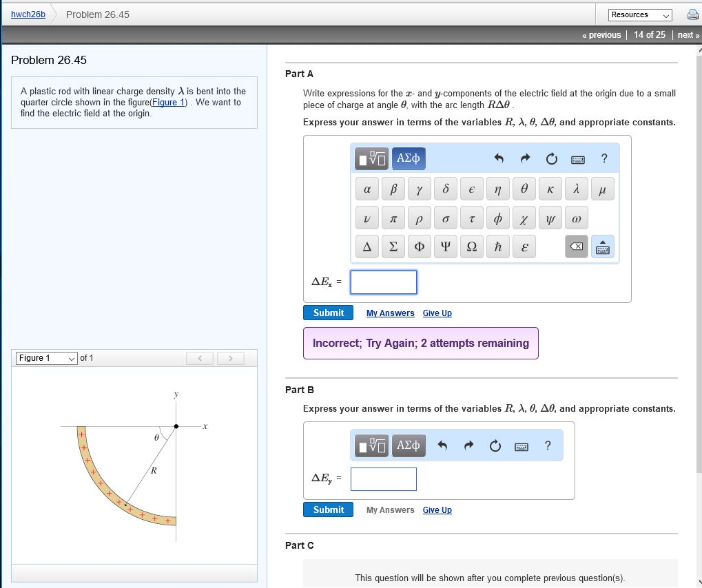The width and height of the screenshot is (702, 588).
Task: Open the hwch26b breadcrumb link
Action: tap(26, 14)
